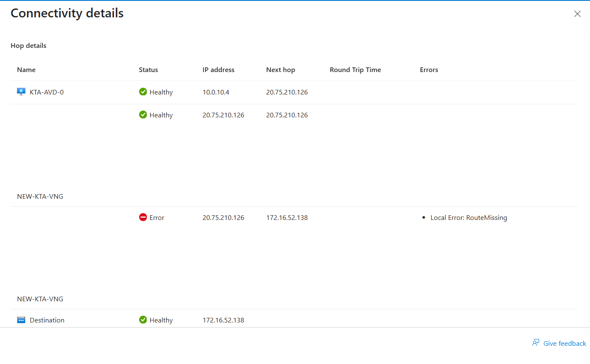
Task: Click the Destination endpoint icon
Action: [21, 320]
